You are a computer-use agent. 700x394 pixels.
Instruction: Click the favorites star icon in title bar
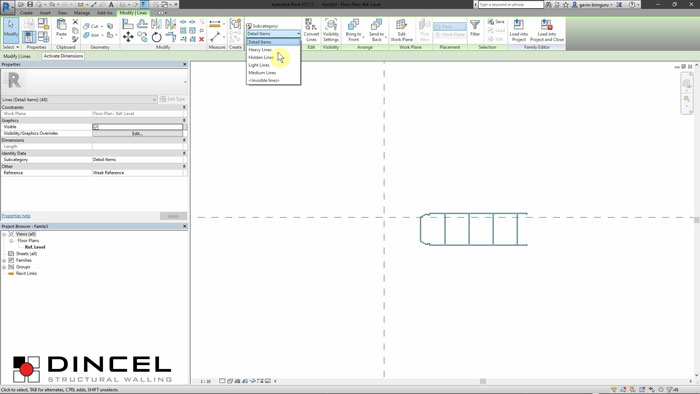pyautogui.click(x=565, y=4)
